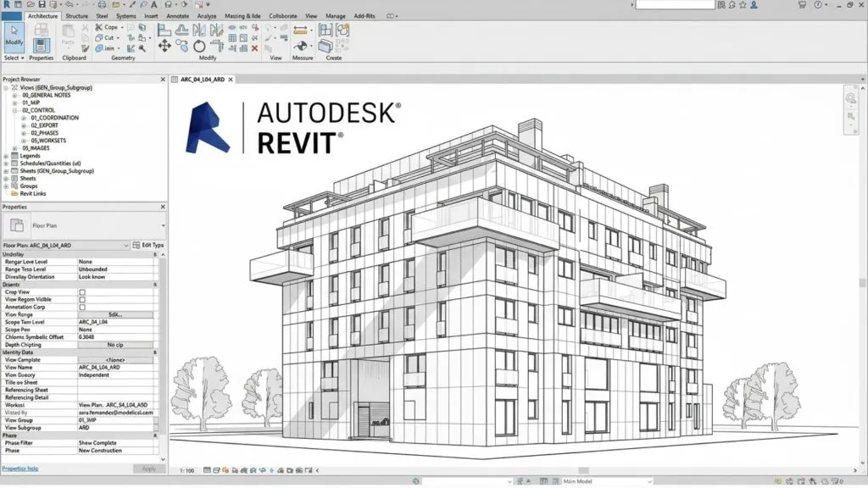Select the Mirror Pick Axis tool icon
This screenshot has height=488, width=868.
[199, 30]
